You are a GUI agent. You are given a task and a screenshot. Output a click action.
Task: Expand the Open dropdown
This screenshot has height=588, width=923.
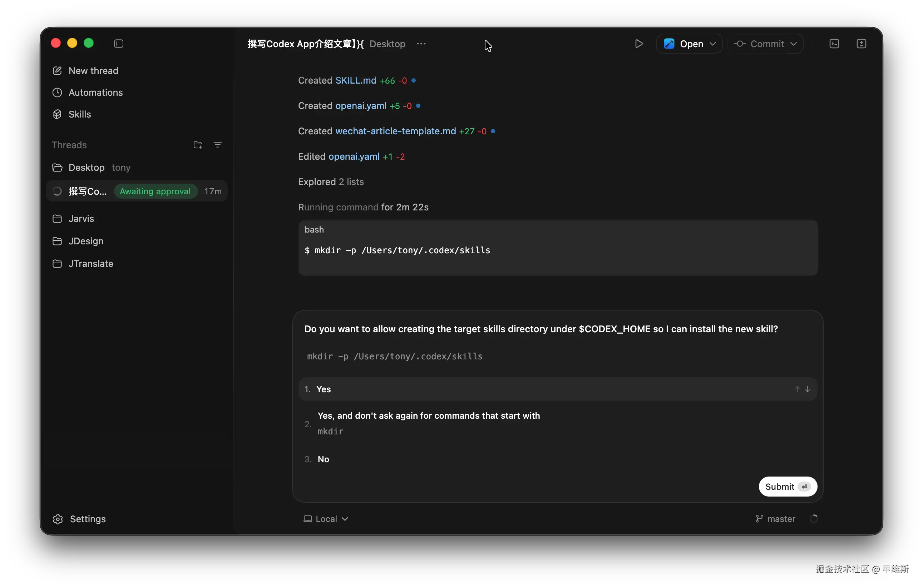[712, 44]
